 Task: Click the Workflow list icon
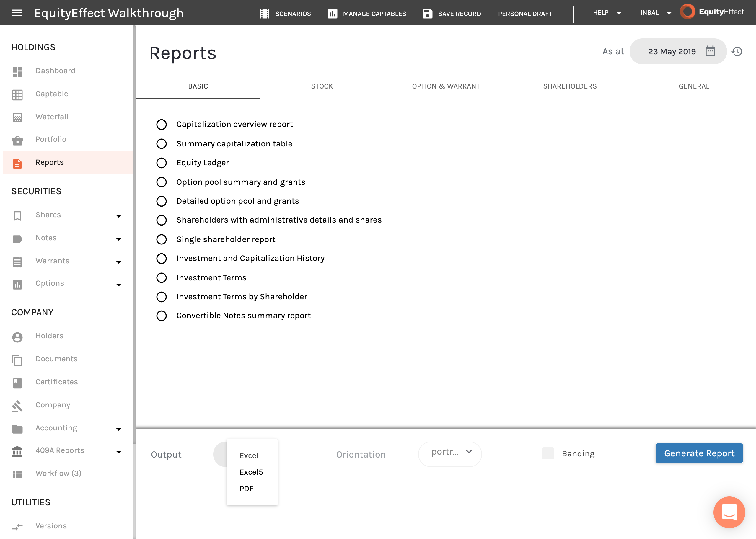pyautogui.click(x=17, y=475)
